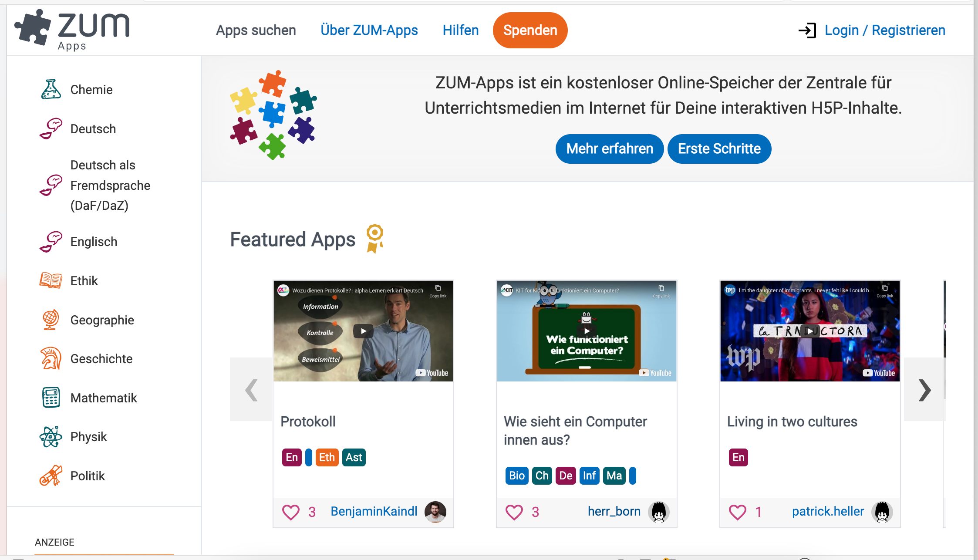Click the Mehr erfahren button
This screenshot has height=560, width=978.
tap(610, 149)
